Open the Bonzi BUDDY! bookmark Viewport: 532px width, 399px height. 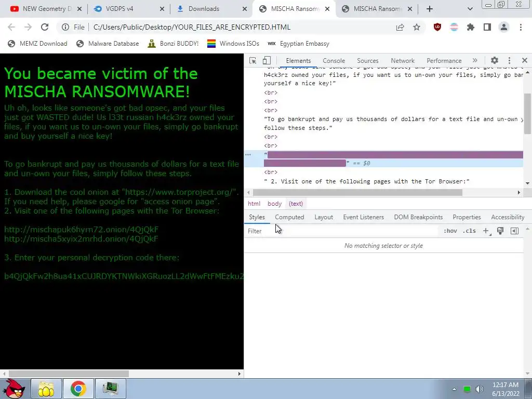tap(173, 44)
